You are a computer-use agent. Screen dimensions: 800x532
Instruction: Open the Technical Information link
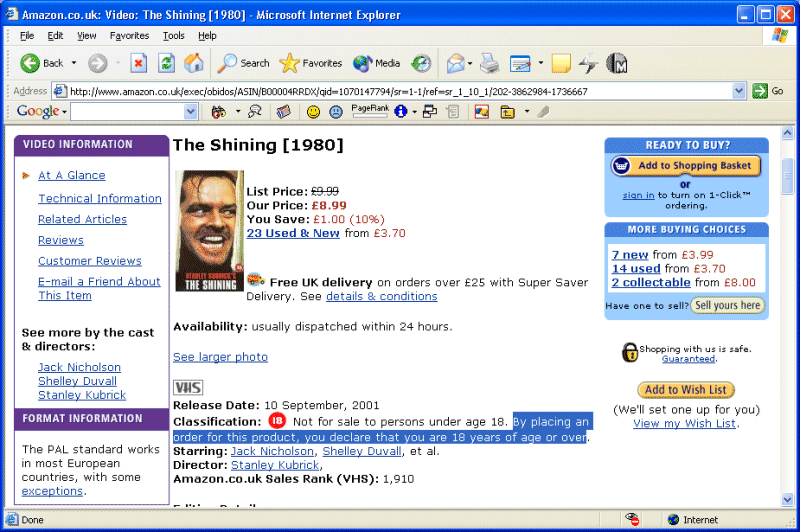(100, 198)
